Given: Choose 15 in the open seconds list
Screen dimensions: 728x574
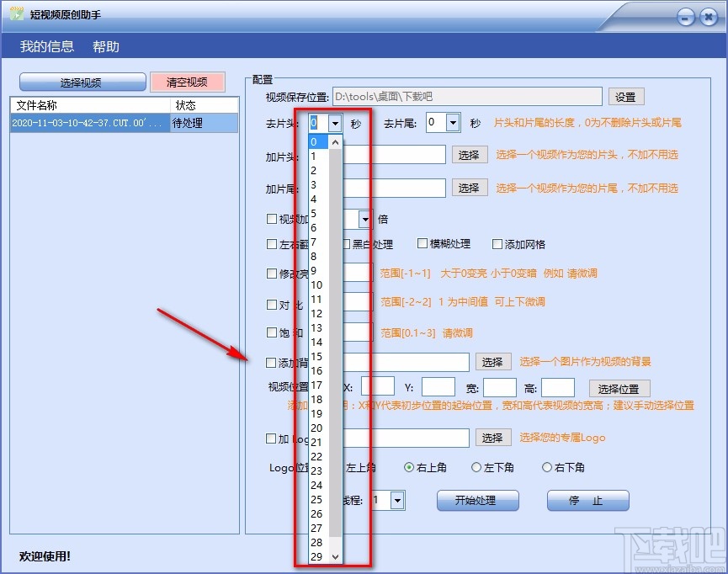Looking at the screenshot, I should (x=316, y=356).
